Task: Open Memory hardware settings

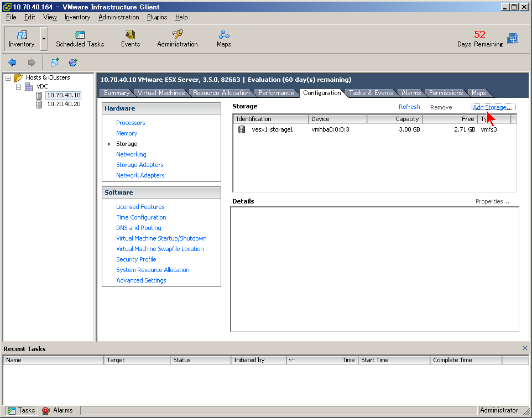Action: (x=127, y=133)
